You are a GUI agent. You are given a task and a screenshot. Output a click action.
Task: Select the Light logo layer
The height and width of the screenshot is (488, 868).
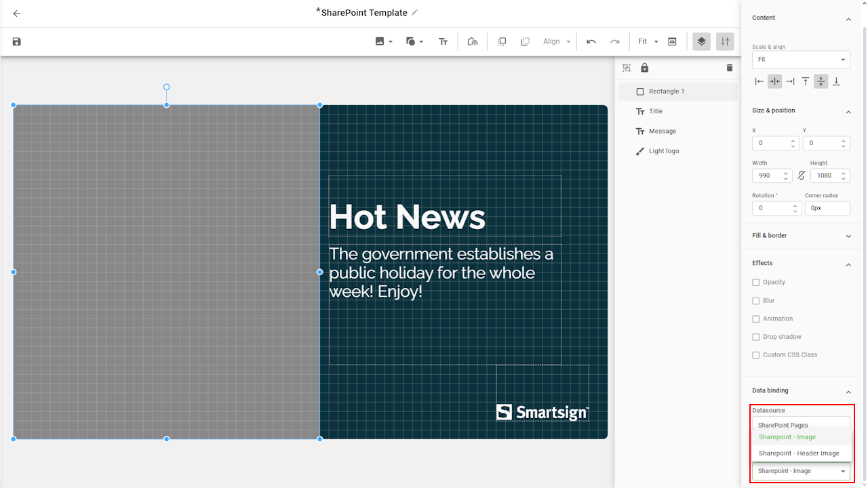click(x=663, y=151)
